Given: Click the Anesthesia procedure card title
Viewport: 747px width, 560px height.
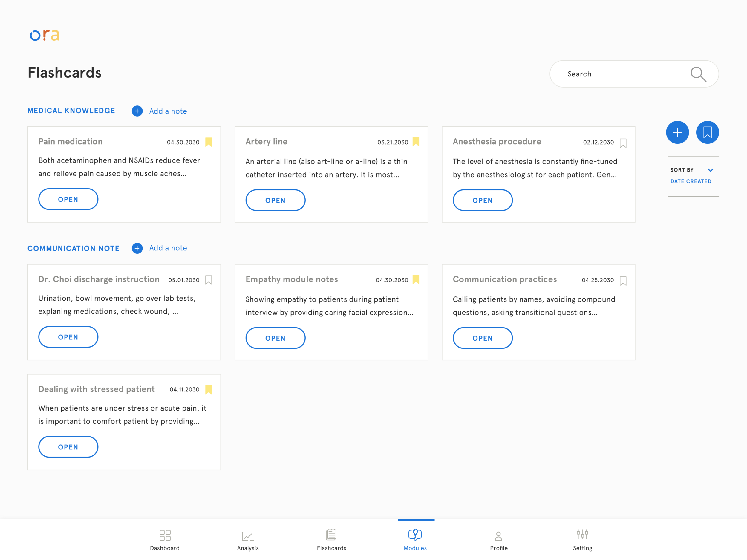Looking at the screenshot, I should [497, 142].
